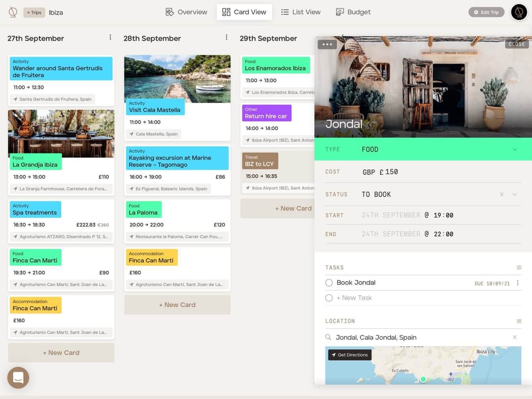Go back to Trips list
The height and width of the screenshot is (399, 532).
coord(34,12)
